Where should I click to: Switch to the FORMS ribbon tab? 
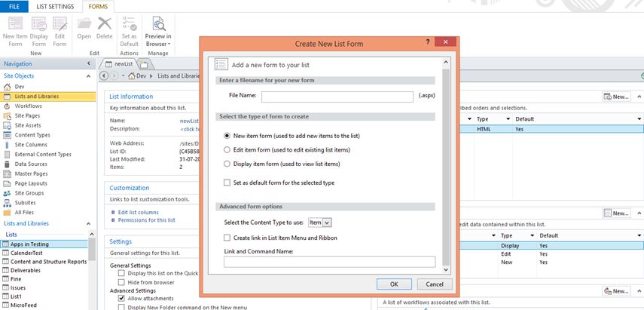[x=98, y=7]
